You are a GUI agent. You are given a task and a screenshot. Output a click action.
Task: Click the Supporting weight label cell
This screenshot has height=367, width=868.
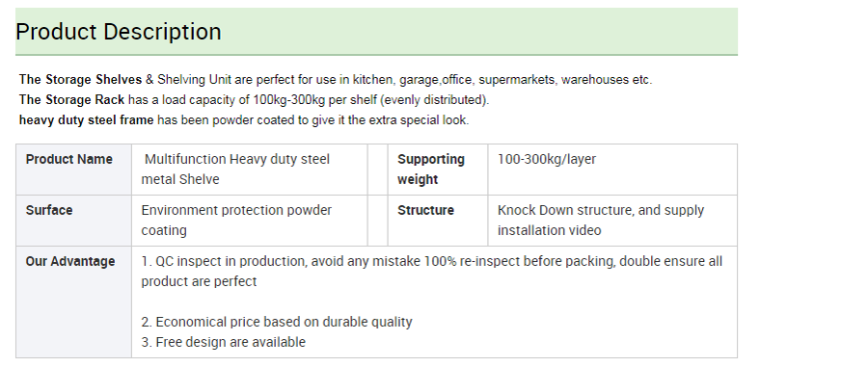pos(437,170)
